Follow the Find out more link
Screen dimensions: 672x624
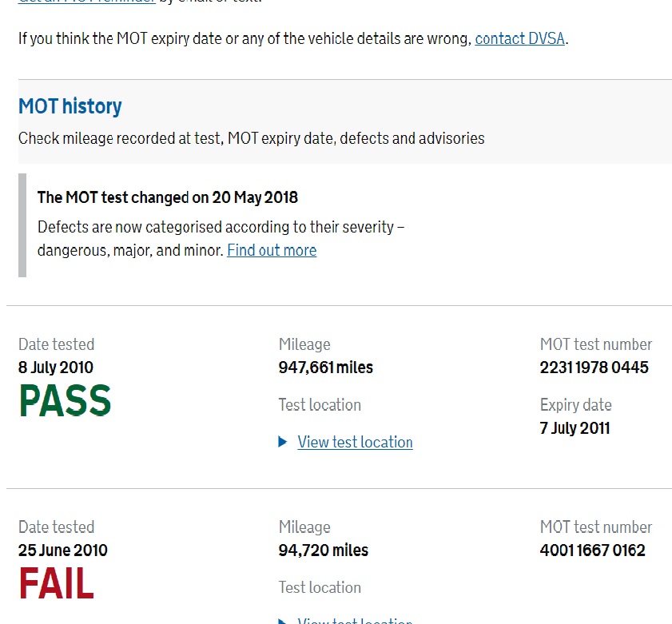tap(272, 250)
